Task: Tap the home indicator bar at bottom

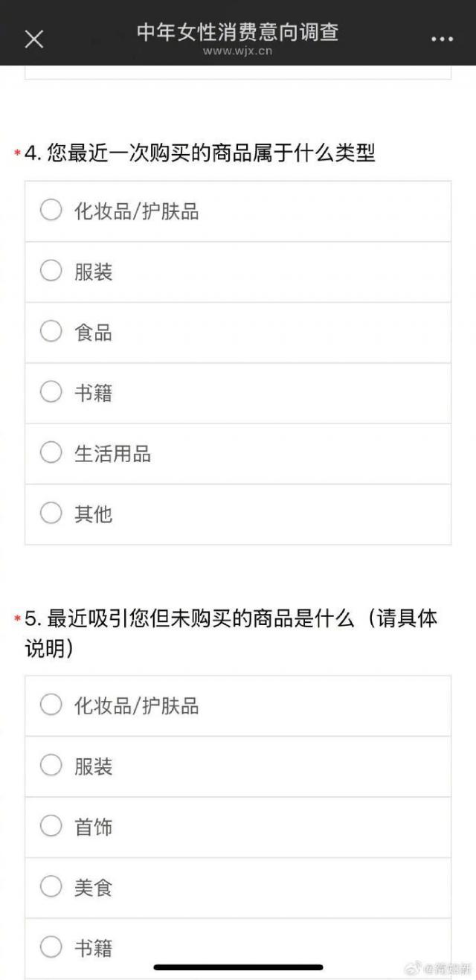Action: pos(238,967)
